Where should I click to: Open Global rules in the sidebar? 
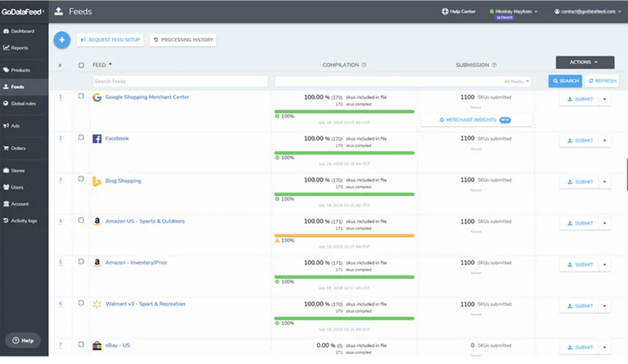[x=20, y=103]
